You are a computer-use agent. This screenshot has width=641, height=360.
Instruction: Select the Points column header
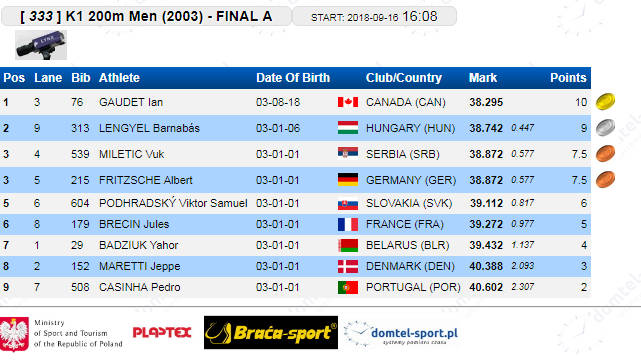(x=568, y=78)
